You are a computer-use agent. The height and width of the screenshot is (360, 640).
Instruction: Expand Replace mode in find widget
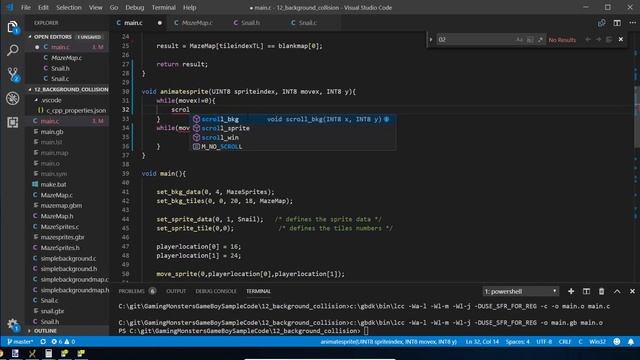point(431,40)
